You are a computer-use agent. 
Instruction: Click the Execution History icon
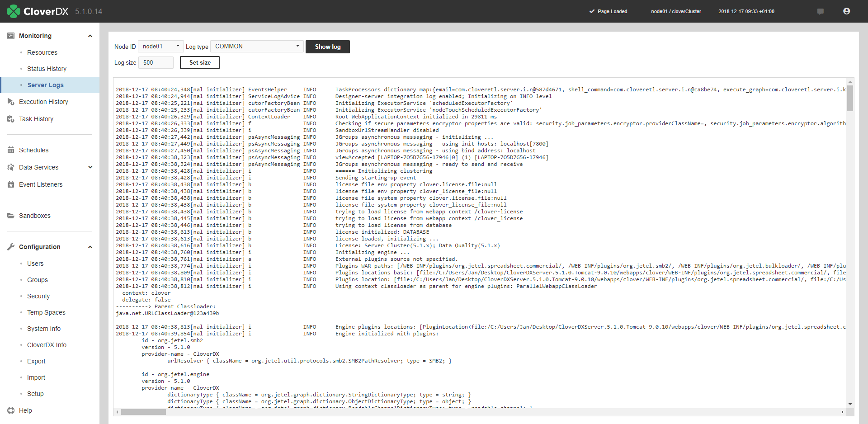tap(11, 102)
